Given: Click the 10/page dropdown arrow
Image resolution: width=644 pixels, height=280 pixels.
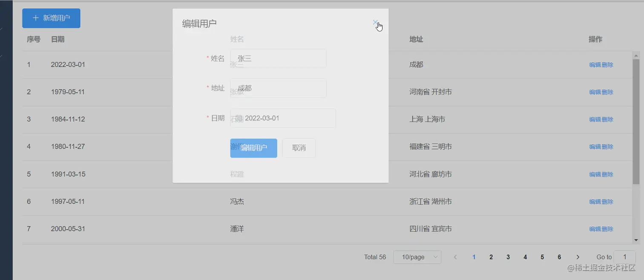Looking at the screenshot, I should click(x=434, y=257).
